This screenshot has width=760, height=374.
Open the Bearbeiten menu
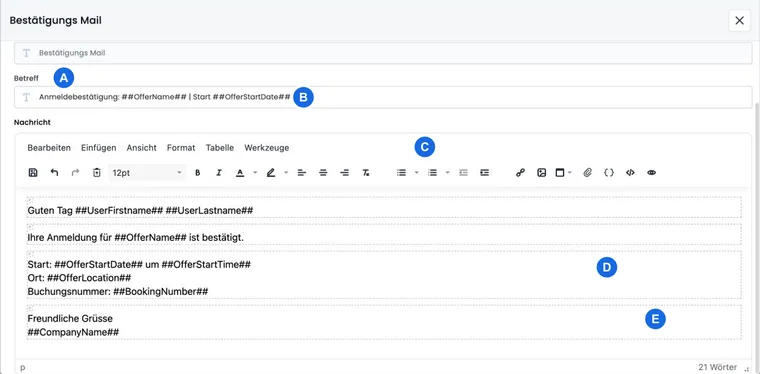point(49,148)
